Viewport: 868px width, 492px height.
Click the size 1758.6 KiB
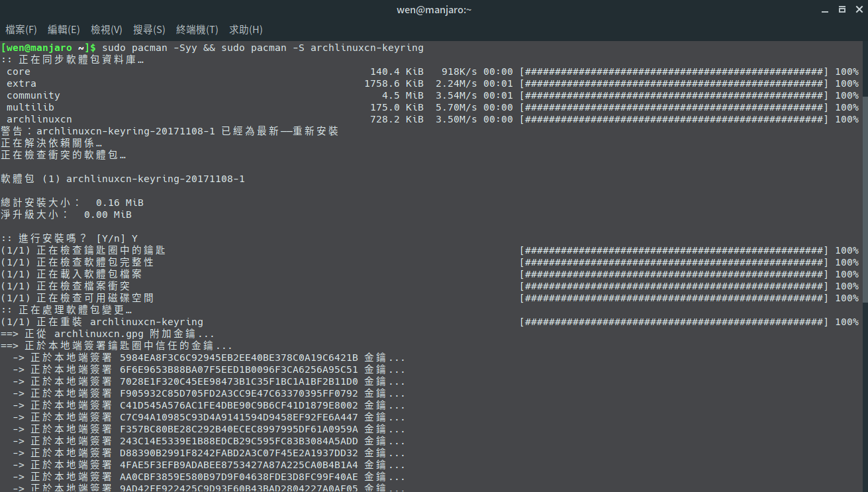pos(394,83)
